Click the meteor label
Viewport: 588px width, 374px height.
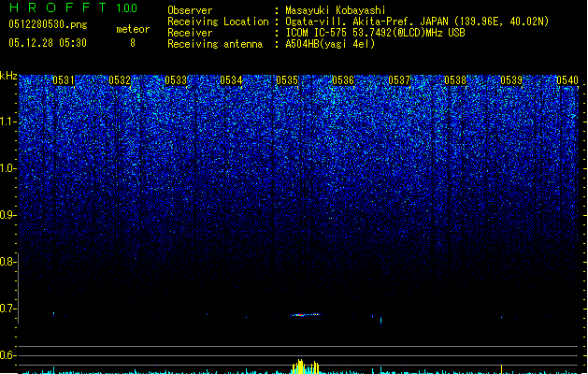[133, 29]
